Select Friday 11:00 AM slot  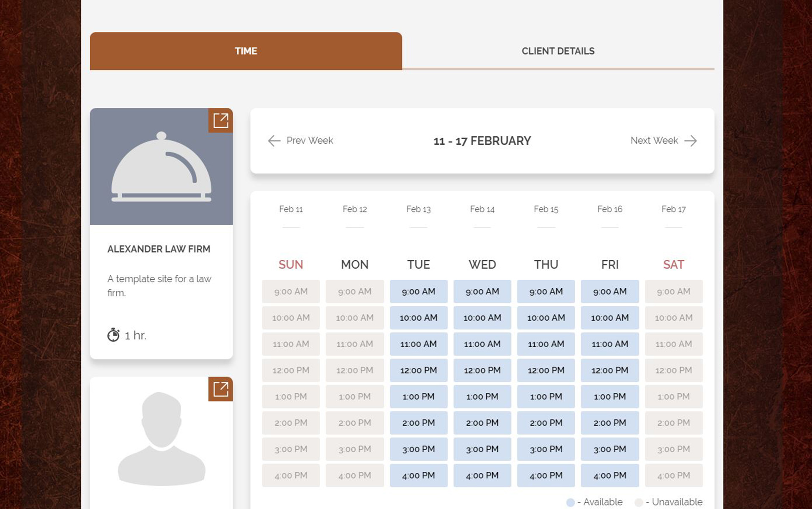(x=610, y=344)
